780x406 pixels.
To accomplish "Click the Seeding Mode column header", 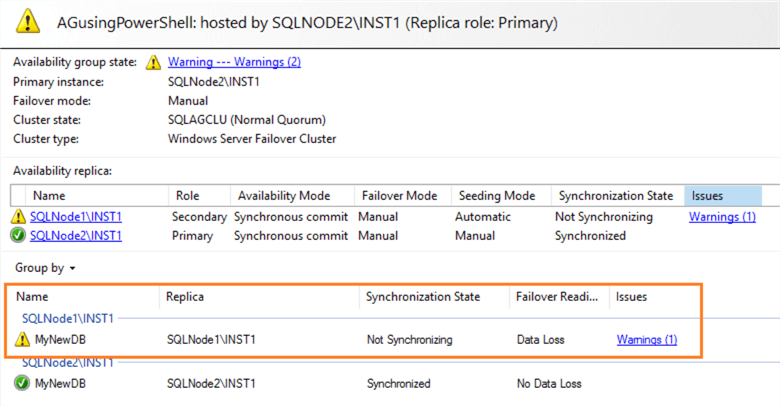I will [x=496, y=196].
